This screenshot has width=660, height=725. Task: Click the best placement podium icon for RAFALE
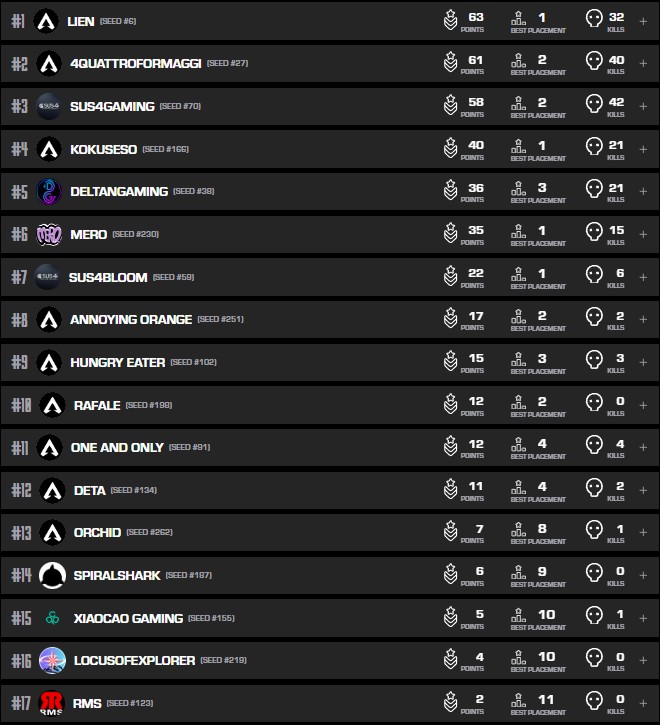tap(518, 405)
